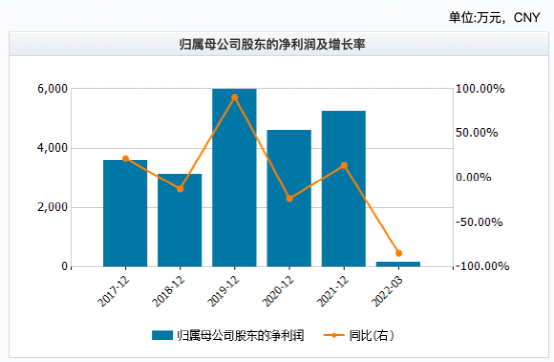
Task: Select the 2019-12 net profit bar
Action: point(234,178)
